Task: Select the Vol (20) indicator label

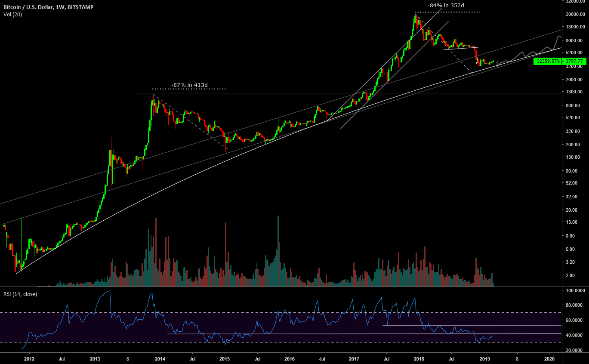Action: point(12,15)
